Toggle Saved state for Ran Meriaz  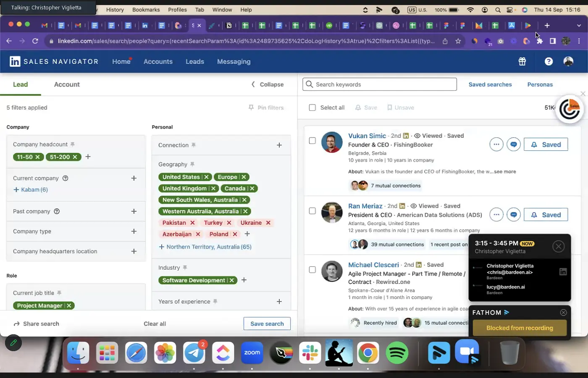(546, 215)
